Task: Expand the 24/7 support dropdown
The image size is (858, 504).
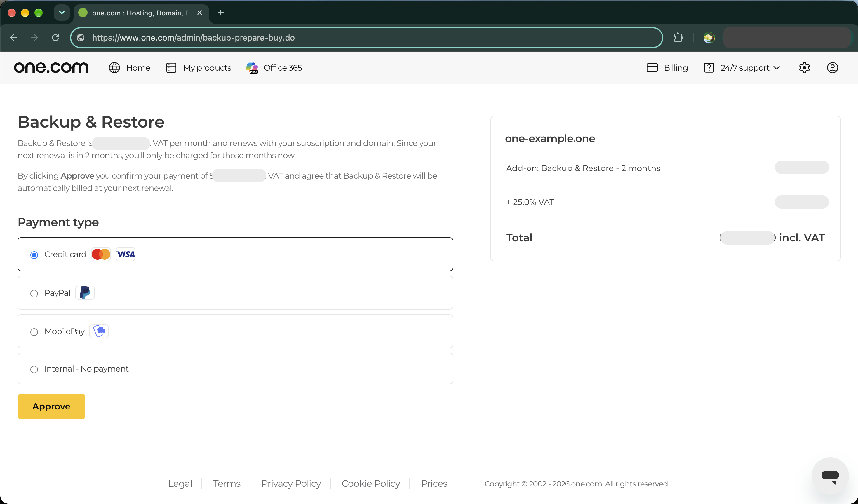Action: click(742, 68)
